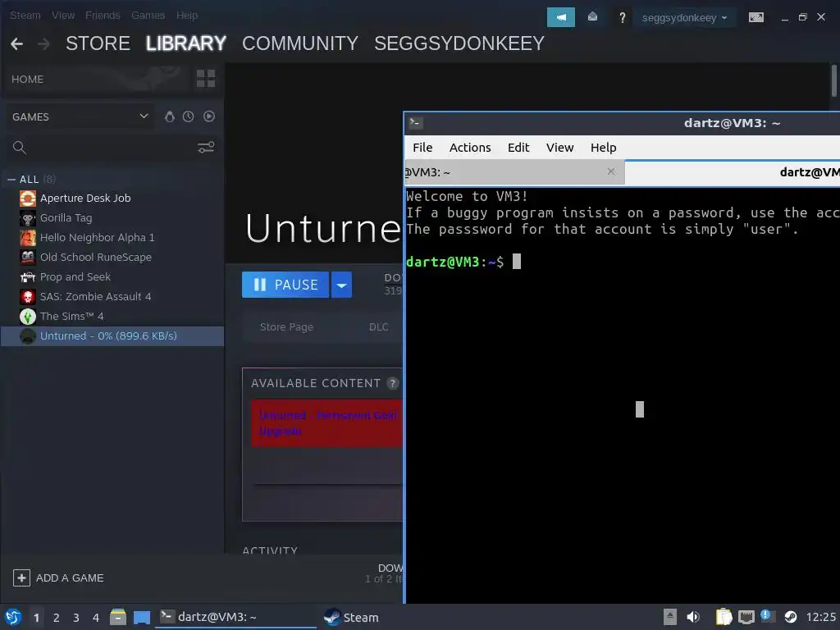Click SAS: Zombie Assault 4 icon

[x=28, y=297]
